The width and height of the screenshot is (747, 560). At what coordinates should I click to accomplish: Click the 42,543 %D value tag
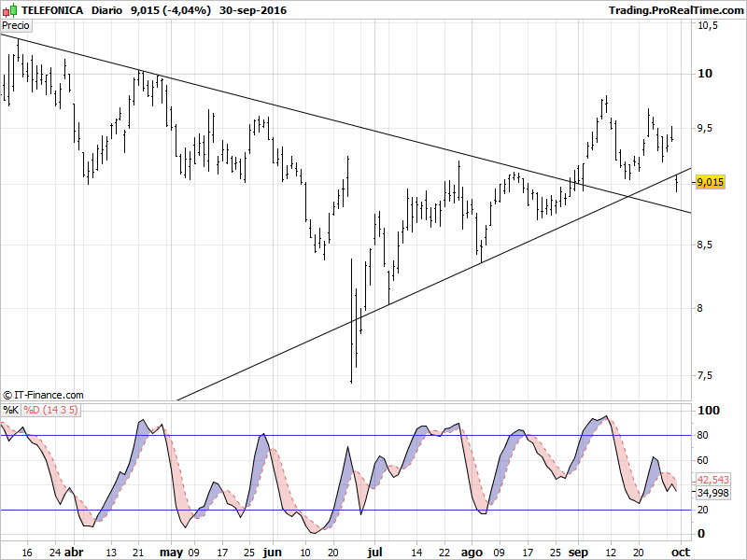pos(712,479)
